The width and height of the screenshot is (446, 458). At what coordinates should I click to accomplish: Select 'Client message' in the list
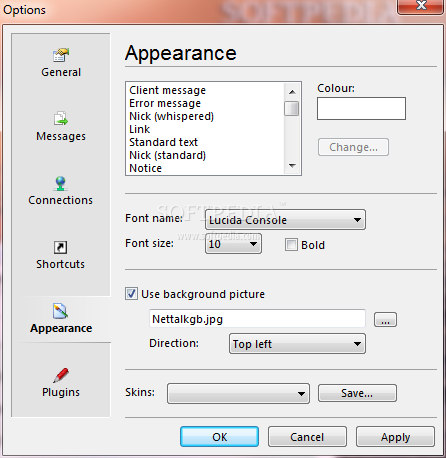click(168, 90)
